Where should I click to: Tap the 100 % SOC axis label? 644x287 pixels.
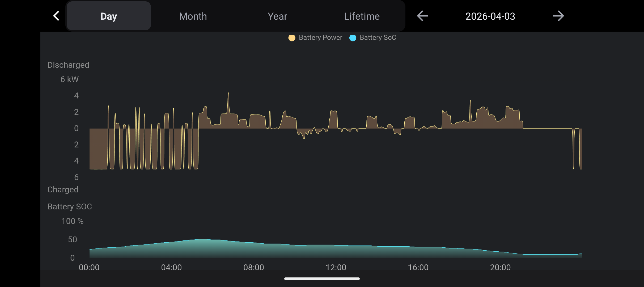(72, 221)
